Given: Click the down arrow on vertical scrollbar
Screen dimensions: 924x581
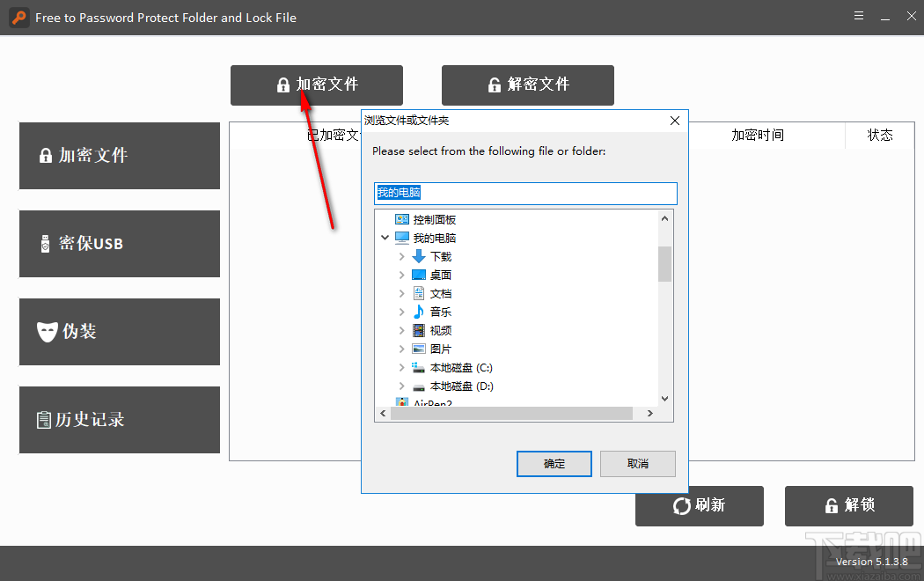Looking at the screenshot, I should click(664, 396).
